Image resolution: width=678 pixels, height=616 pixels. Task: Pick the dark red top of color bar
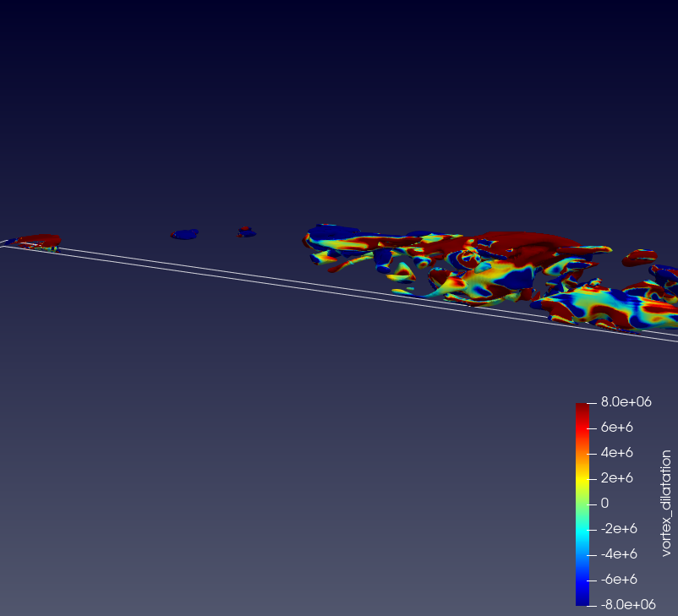tap(582, 408)
